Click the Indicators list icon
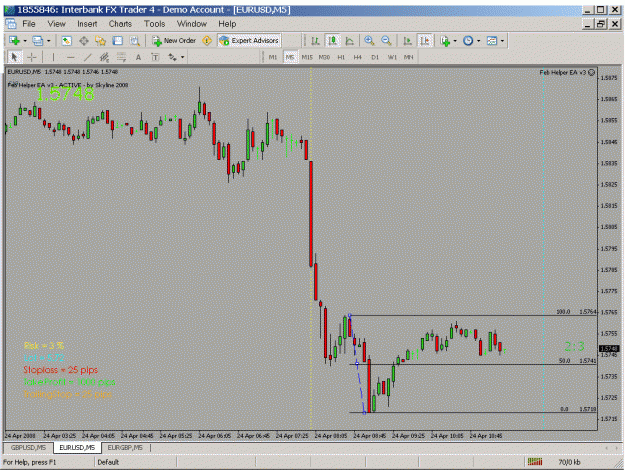625x470 pixels. (445, 41)
